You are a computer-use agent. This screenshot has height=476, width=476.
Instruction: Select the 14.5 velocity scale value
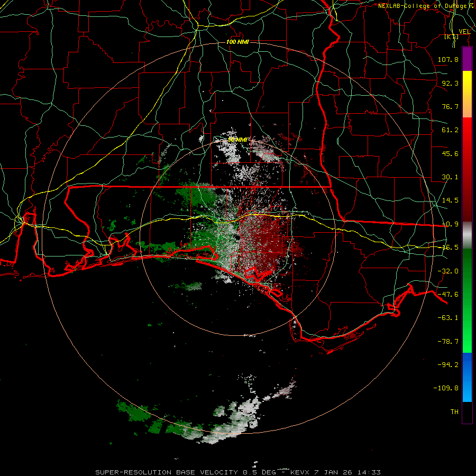(450, 200)
